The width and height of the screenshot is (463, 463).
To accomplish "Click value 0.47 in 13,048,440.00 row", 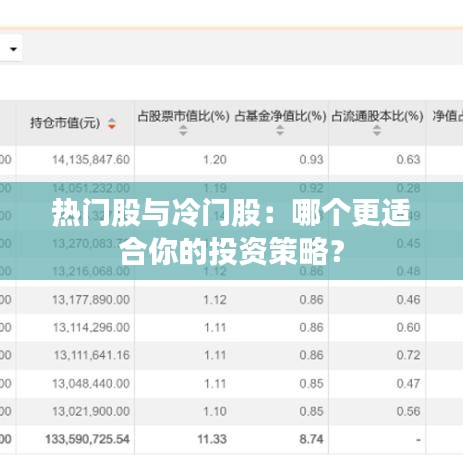I will click(x=408, y=384).
